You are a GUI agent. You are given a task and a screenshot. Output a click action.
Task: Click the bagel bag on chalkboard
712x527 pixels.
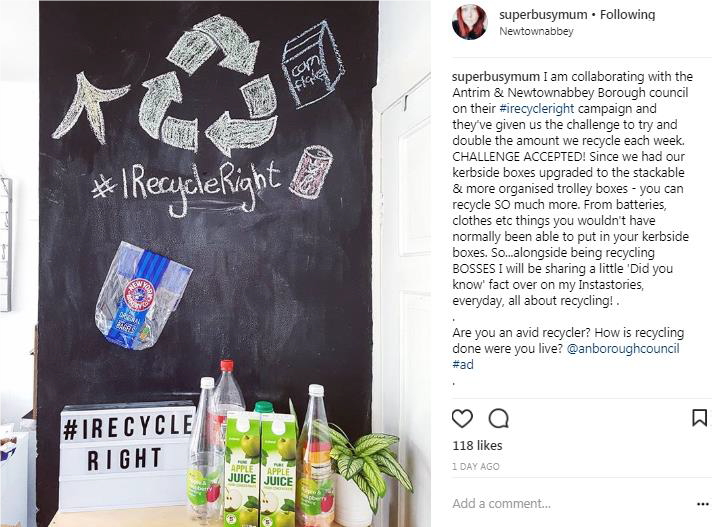(142, 296)
